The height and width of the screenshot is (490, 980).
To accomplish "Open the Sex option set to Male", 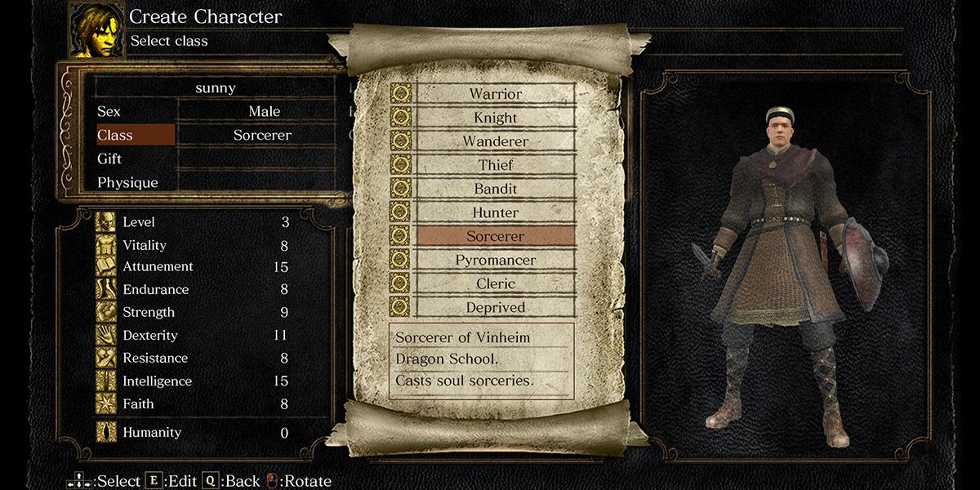I will pos(216,112).
